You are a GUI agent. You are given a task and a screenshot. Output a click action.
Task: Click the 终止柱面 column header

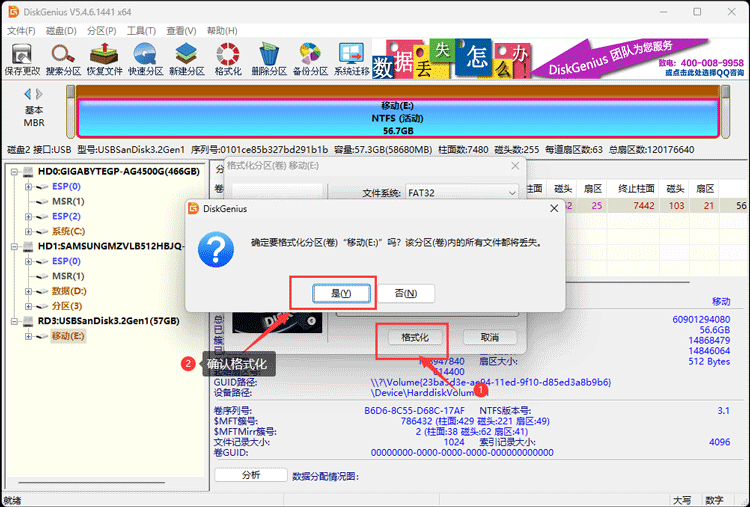[636, 189]
